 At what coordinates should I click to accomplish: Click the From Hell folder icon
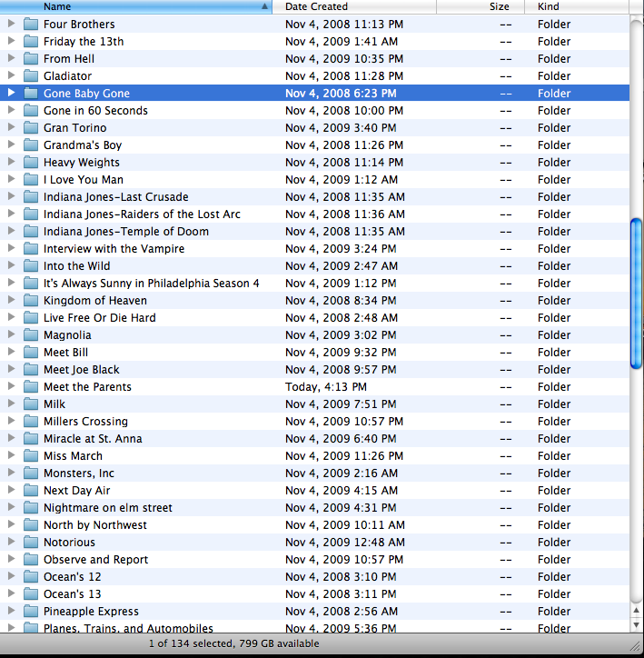tap(31, 58)
